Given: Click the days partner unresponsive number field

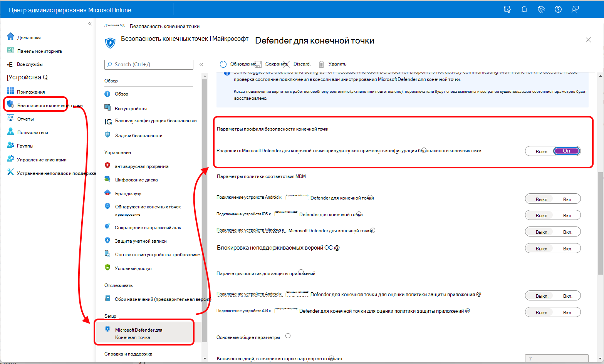Looking at the screenshot, I should coord(557,359).
